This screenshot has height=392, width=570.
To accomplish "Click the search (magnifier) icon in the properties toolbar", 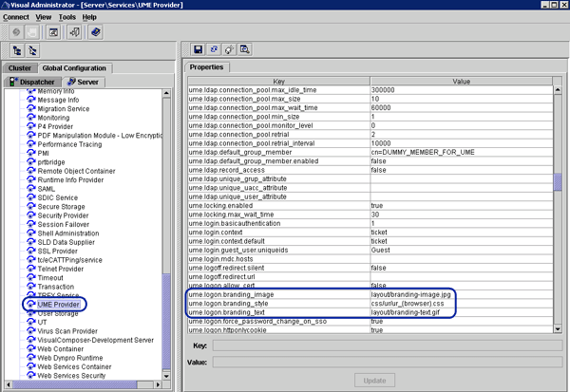I will coord(244,49).
